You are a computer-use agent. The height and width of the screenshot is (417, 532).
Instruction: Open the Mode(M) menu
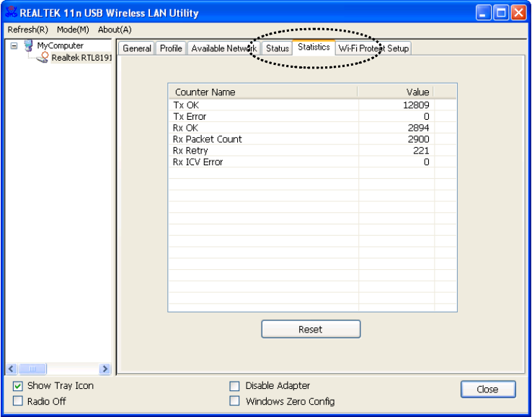point(73,30)
